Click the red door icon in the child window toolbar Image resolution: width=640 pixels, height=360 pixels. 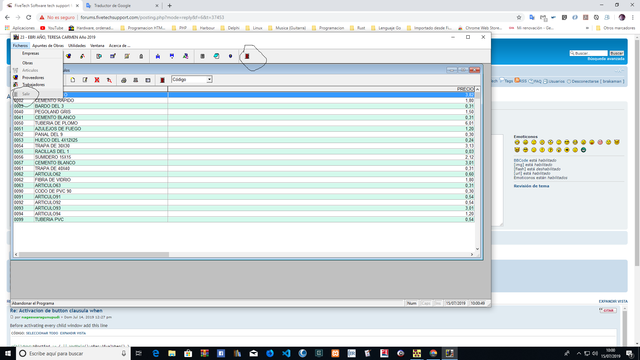[162, 80]
